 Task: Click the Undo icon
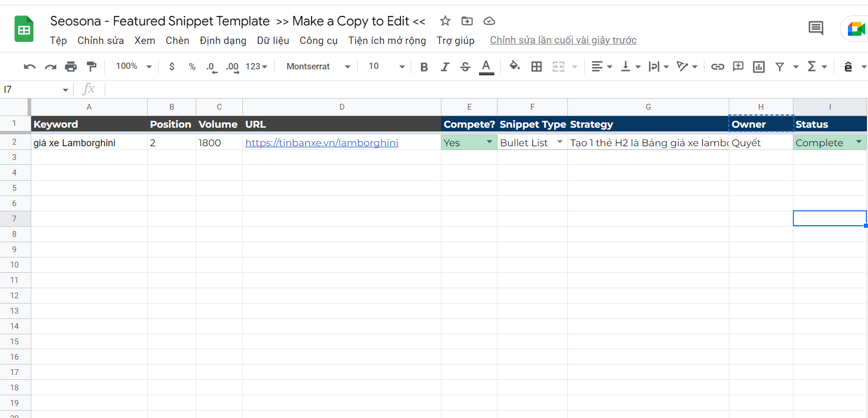tap(30, 67)
